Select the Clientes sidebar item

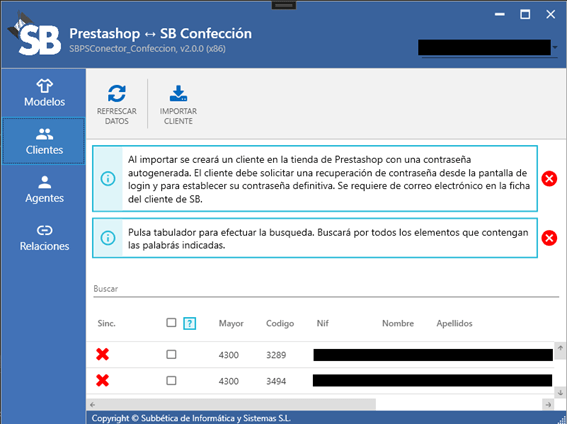[x=44, y=141]
